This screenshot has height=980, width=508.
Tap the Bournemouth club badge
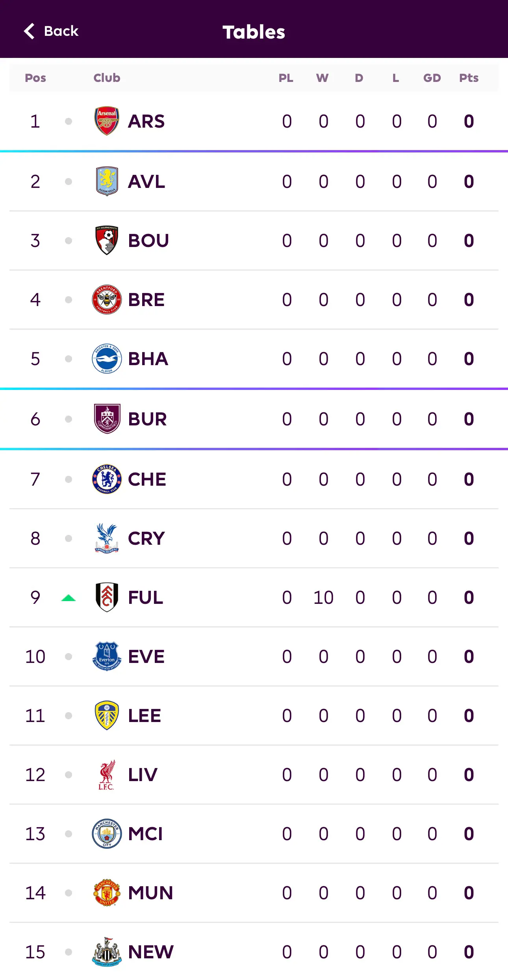click(x=107, y=240)
